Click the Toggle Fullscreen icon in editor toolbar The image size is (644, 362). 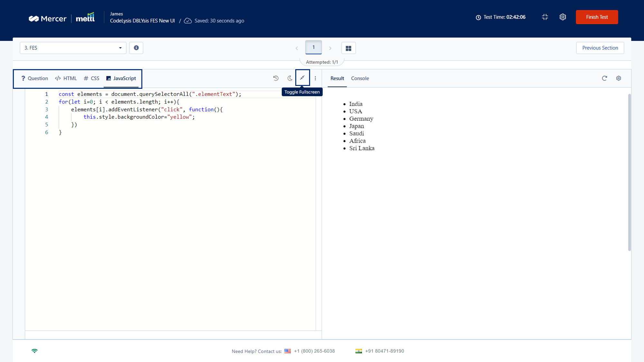[x=302, y=78]
